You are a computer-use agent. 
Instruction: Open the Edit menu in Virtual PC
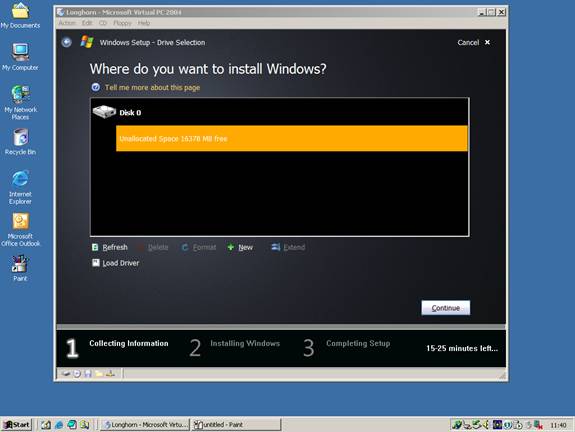click(x=87, y=23)
